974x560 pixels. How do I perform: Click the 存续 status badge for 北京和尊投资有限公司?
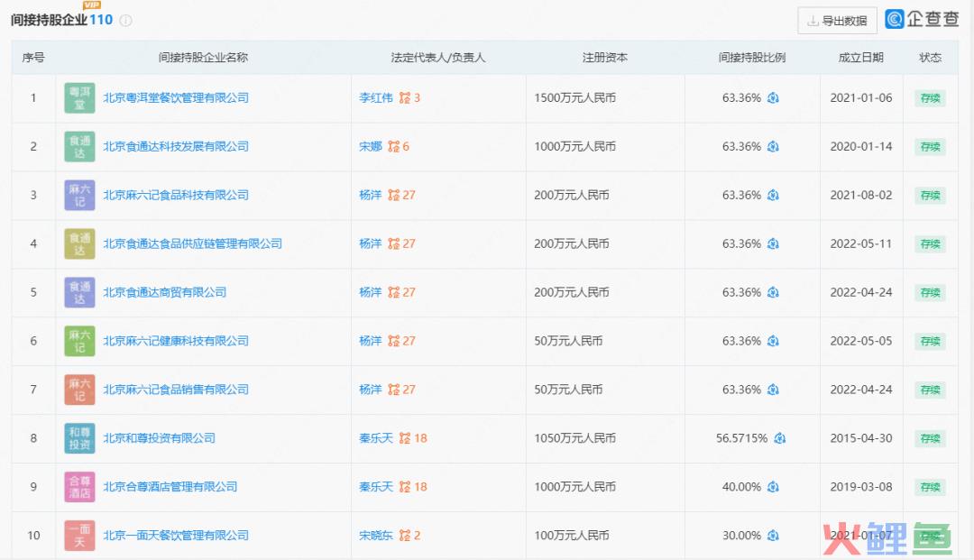930,438
